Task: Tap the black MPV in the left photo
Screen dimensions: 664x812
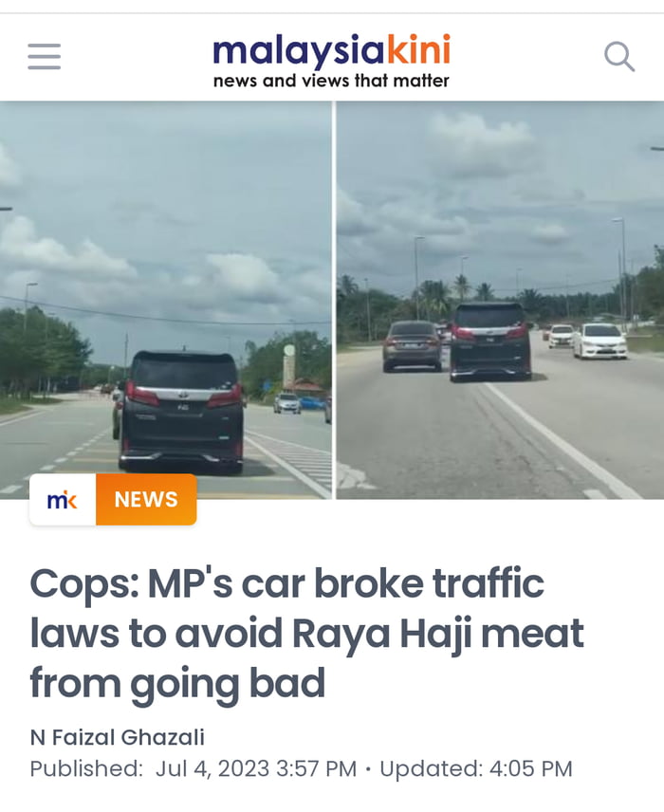Action: pyautogui.click(x=181, y=412)
